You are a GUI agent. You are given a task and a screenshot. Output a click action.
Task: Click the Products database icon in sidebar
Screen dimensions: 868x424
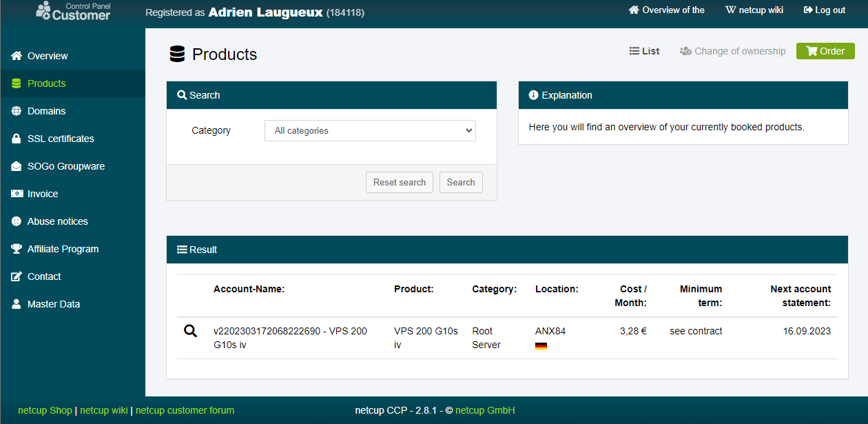[17, 83]
